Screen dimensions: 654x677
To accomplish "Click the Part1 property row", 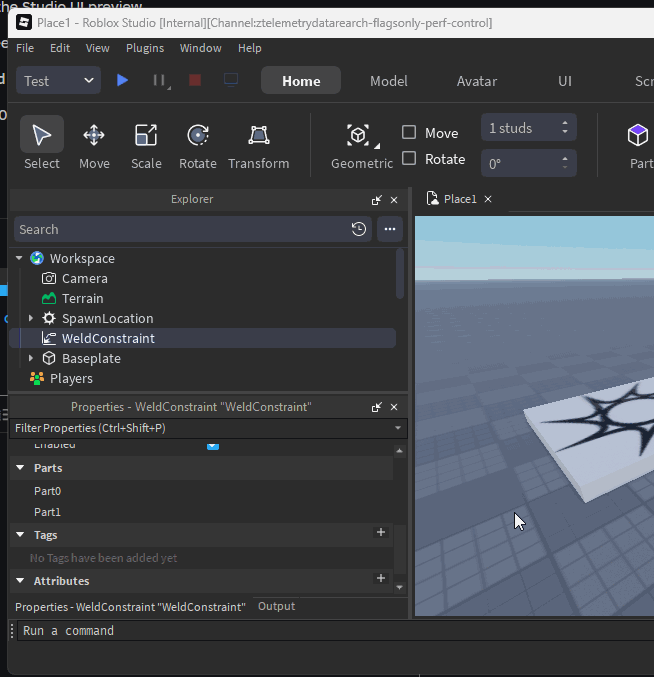I will (201, 512).
